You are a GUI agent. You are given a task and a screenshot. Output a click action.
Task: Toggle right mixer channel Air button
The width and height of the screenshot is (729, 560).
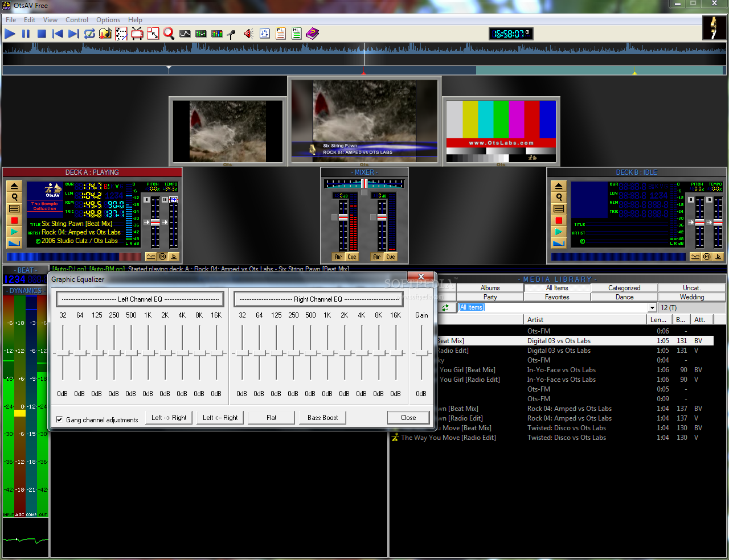376,257
